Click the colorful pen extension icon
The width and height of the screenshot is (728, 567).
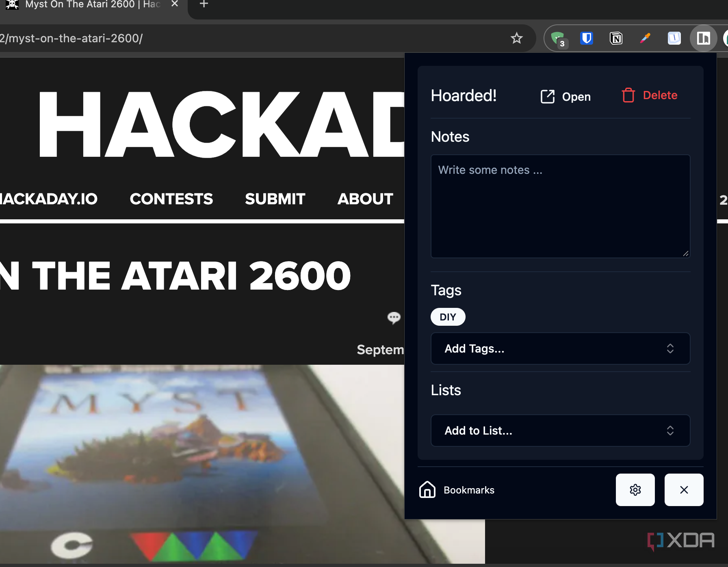pyautogui.click(x=645, y=38)
